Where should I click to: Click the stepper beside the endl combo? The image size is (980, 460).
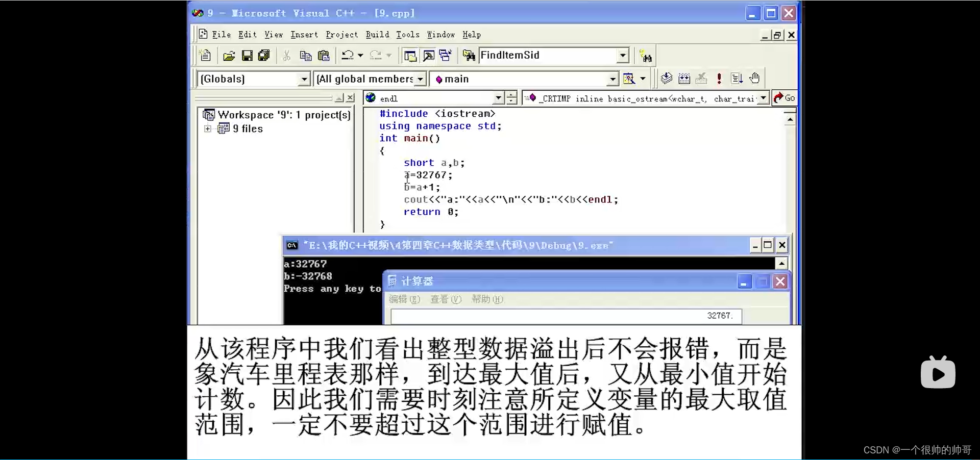(x=511, y=98)
